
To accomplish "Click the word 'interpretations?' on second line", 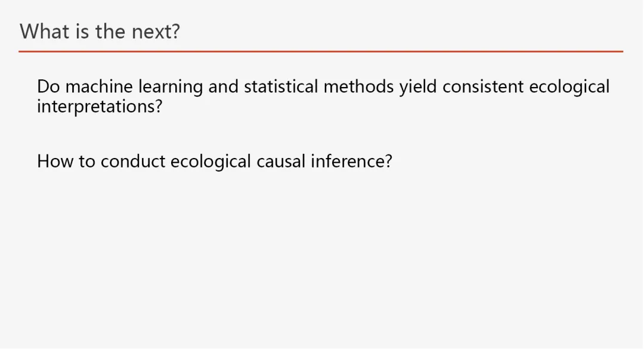I will point(100,107).
